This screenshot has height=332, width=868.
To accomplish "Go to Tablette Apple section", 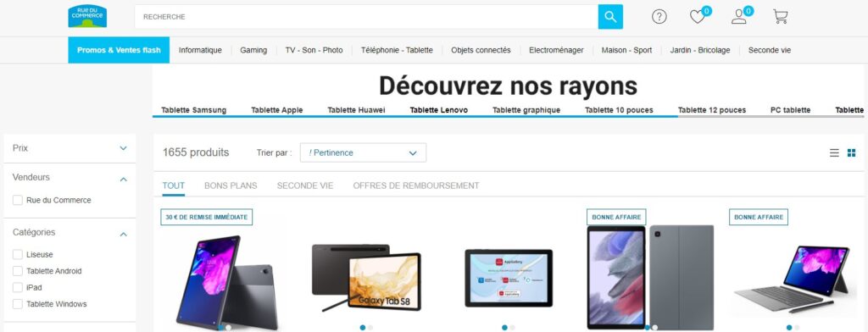I will pos(277,110).
